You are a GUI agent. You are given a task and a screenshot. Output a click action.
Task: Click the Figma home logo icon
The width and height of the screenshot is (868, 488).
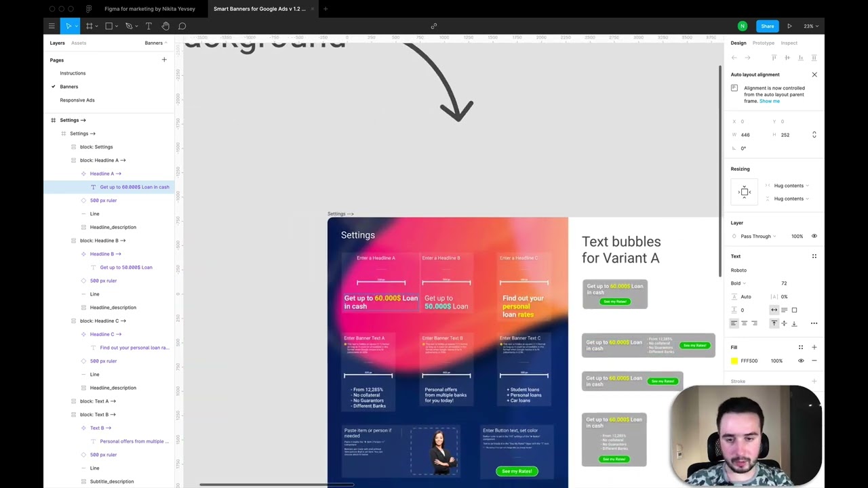(x=89, y=9)
